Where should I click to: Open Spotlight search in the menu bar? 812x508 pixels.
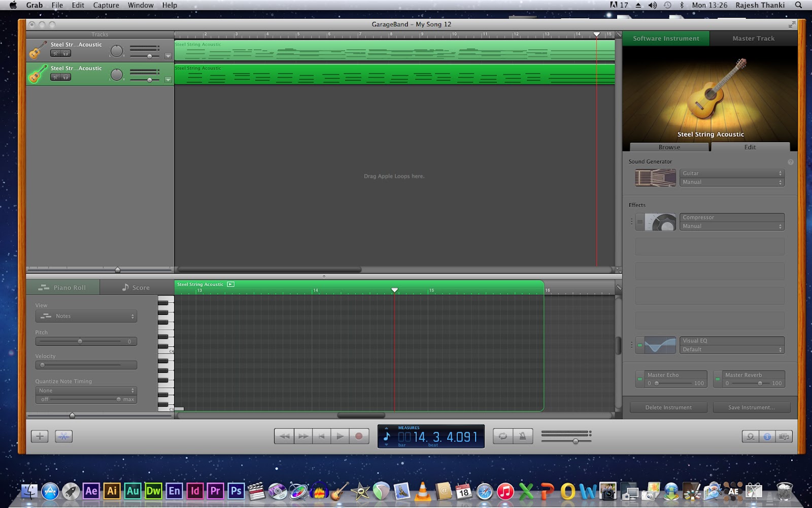tap(798, 5)
